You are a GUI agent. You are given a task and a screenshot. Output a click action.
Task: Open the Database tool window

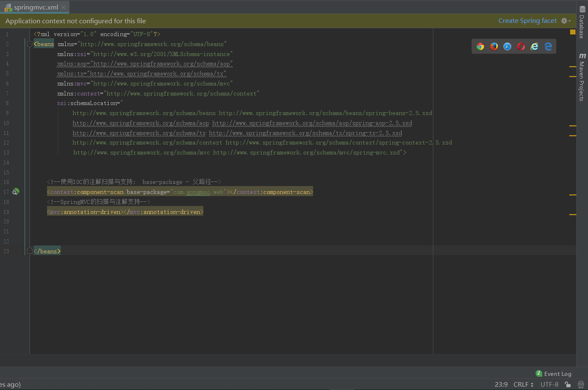[582, 22]
